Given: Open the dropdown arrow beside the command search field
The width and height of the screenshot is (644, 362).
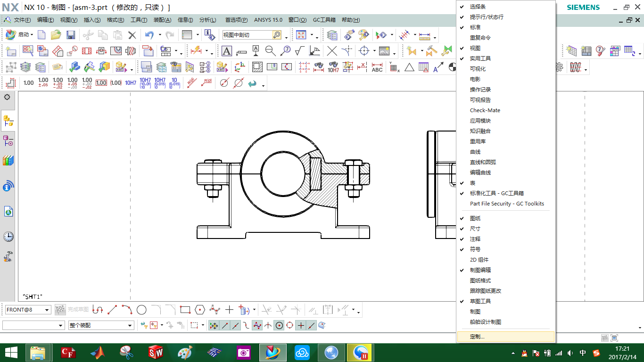Looking at the screenshot, I should pos(286,38).
